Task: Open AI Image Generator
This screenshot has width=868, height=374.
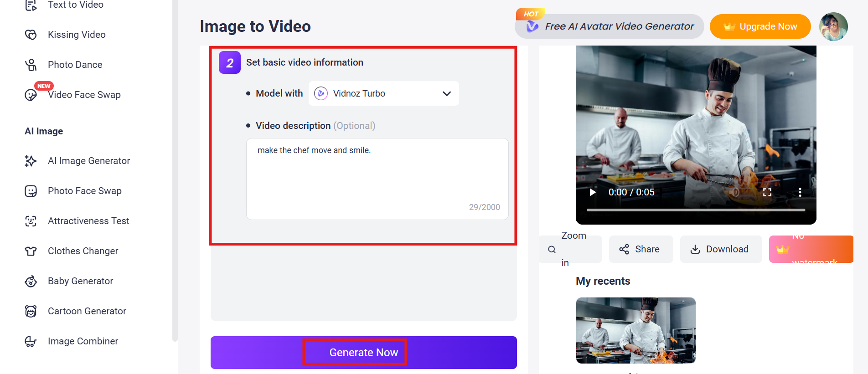Action: click(x=89, y=161)
